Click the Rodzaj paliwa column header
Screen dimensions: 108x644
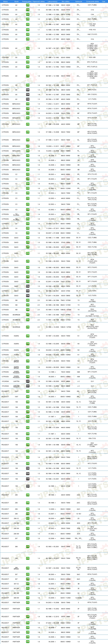[x=27, y=2]
